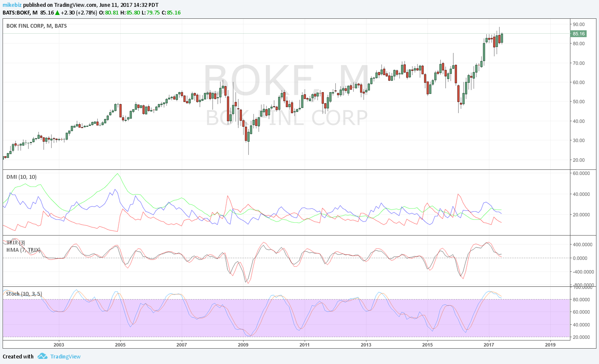Click the 30.00 price axis label
The height and width of the screenshot is (364, 599).
pos(579,140)
